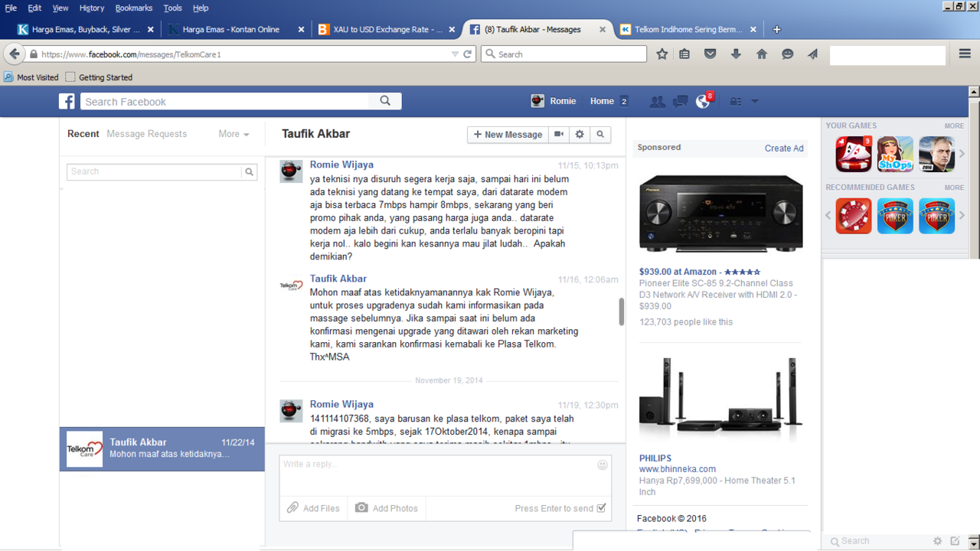
Task: Click the Most Visited bookmark
Action: tap(31, 77)
